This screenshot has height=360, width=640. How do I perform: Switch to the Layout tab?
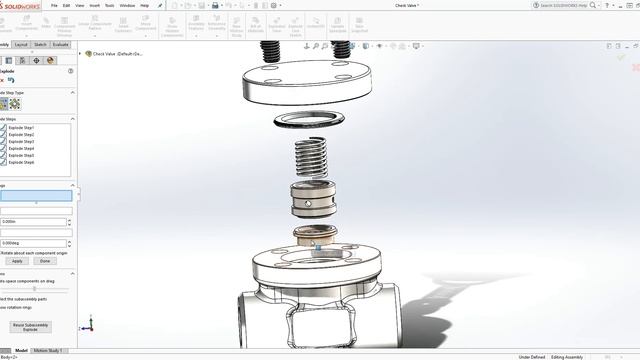pyautogui.click(x=21, y=44)
